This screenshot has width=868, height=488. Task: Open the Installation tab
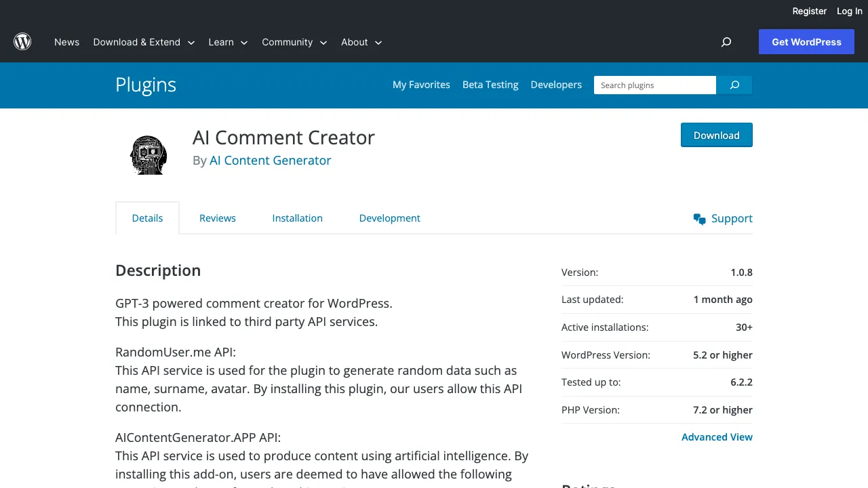coord(297,218)
